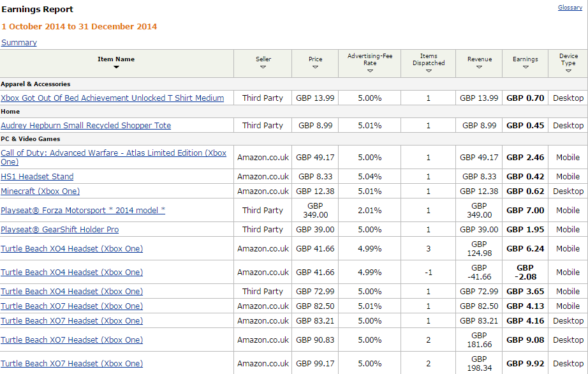Select earnings value GBP 0.70
This screenshot has height=374, width=588.
coord(525,98)
